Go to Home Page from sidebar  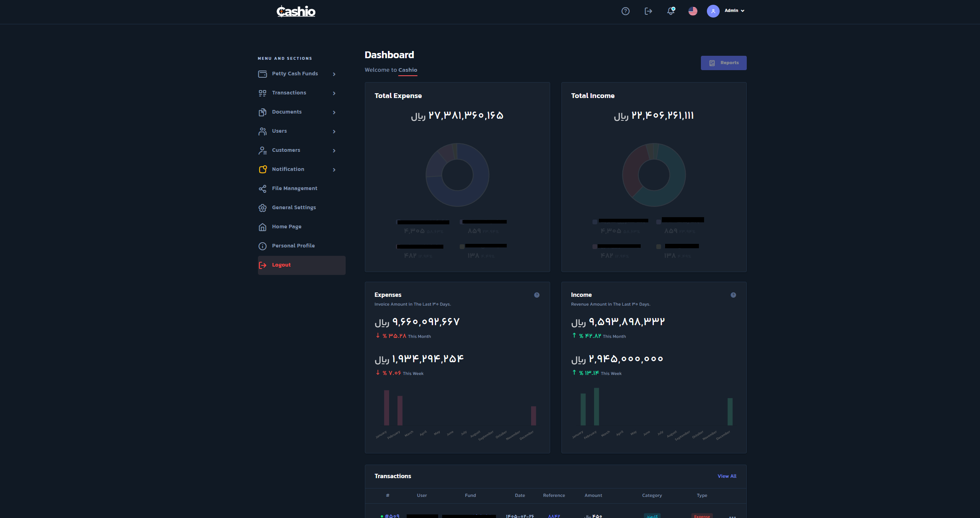[x=301, y=227]
